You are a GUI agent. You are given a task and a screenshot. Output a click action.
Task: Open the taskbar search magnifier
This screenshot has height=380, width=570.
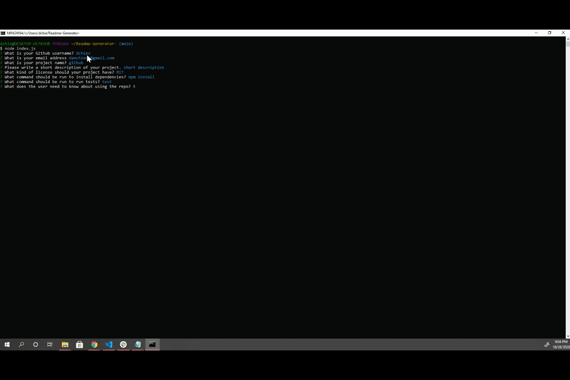[21, 344]
